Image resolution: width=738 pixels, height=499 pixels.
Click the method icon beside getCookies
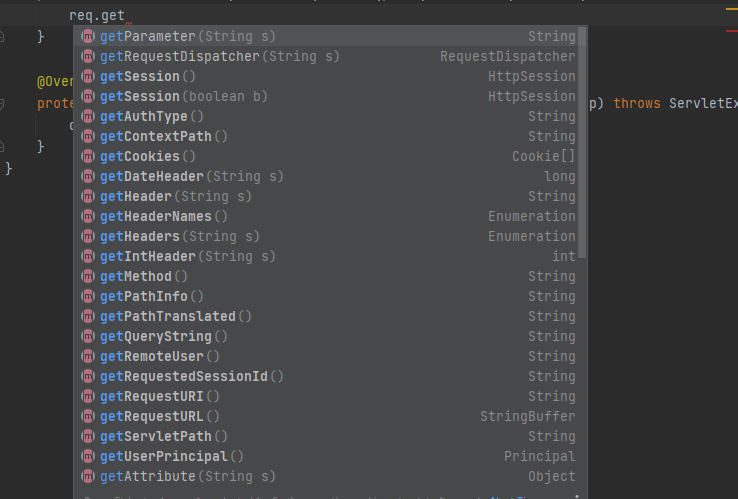pyautogui.click(x=88, y=157)
